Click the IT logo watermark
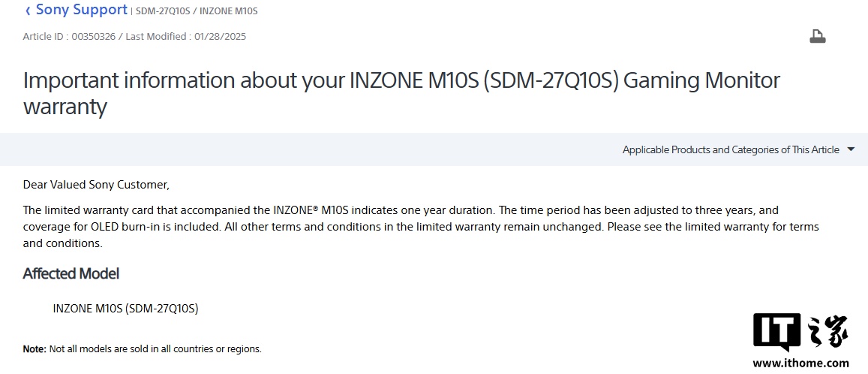 click(x=776, y=331)
